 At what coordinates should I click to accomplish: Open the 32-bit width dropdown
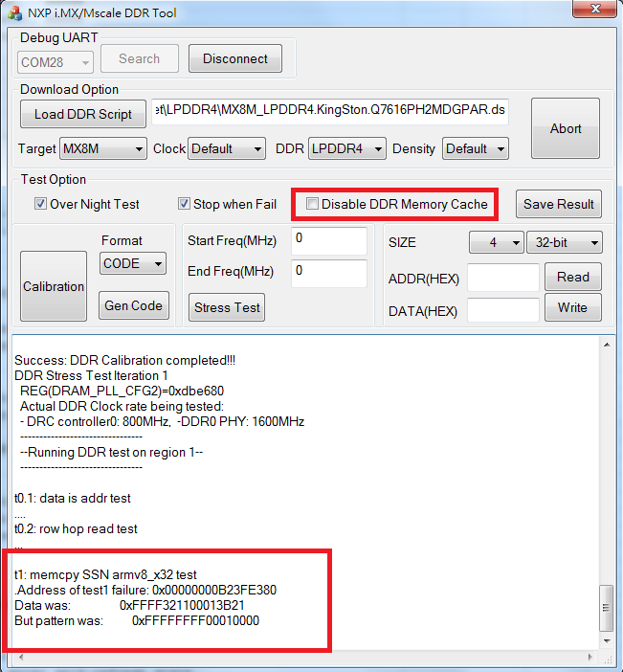[565, 242]
